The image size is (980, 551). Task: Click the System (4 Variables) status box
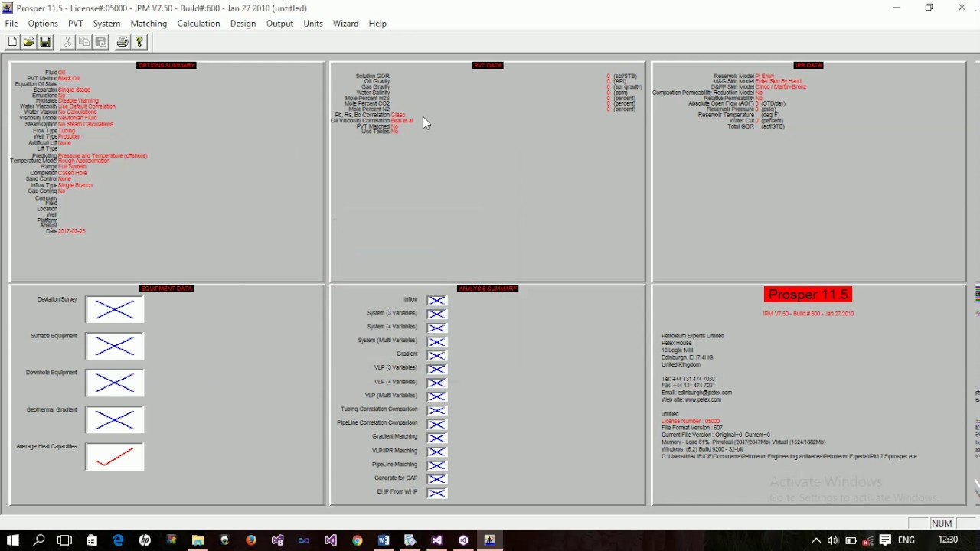(437, 328)
